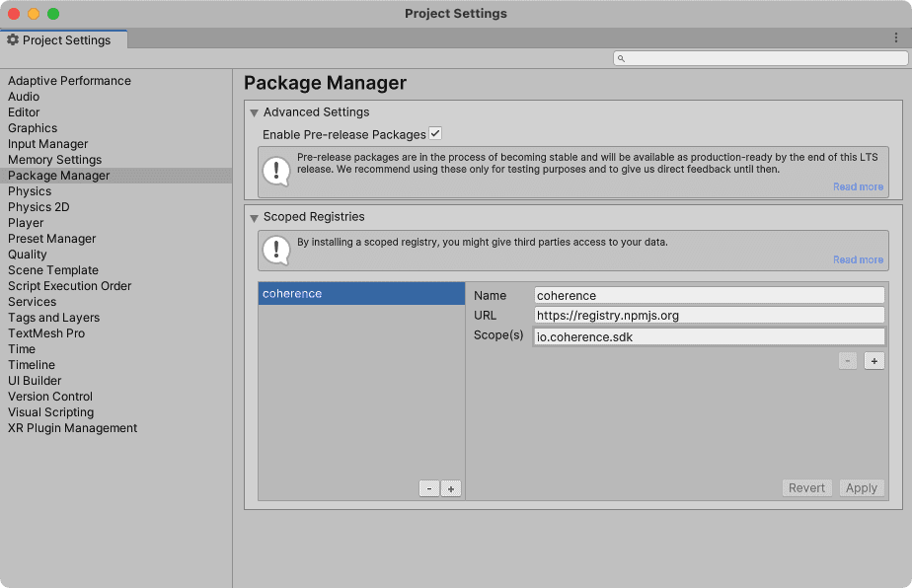Click the Scope(s) text field
The height and width of the screenshot is (588, 912).
tap(707, 335)
